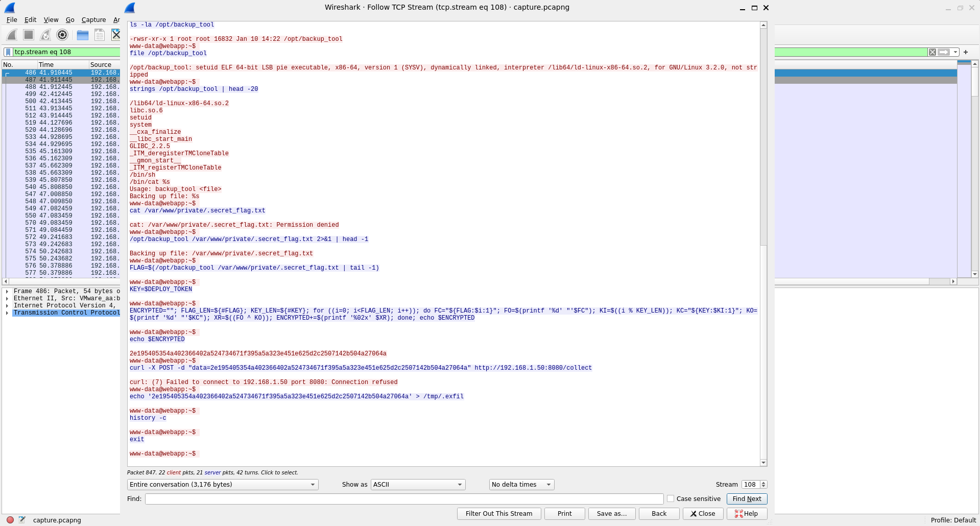Image resolution: width=980 pixels, height=526 pixels.
Task: Open the Entire conversation direction dropdown
Action: [x=223, y=485]
